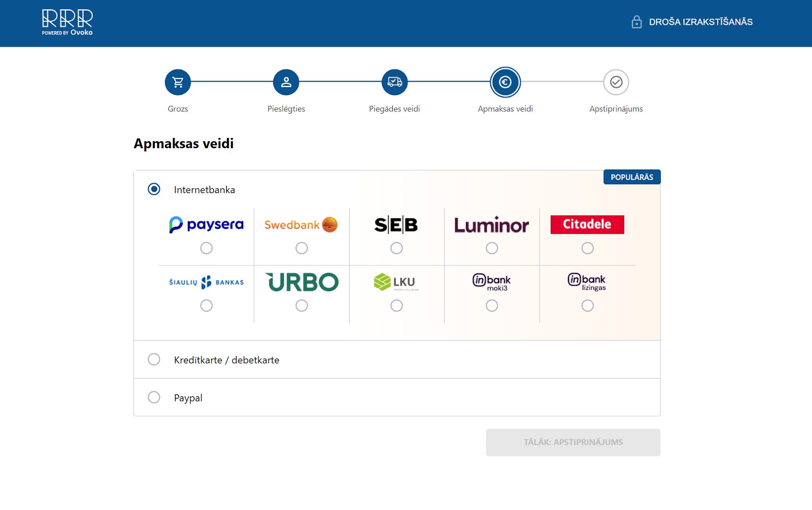Image resolution: width=812 pixels, height=510 pixels.
Task: Go to the Piegādes veidi truck icon
Action: [x=395, y=82]
